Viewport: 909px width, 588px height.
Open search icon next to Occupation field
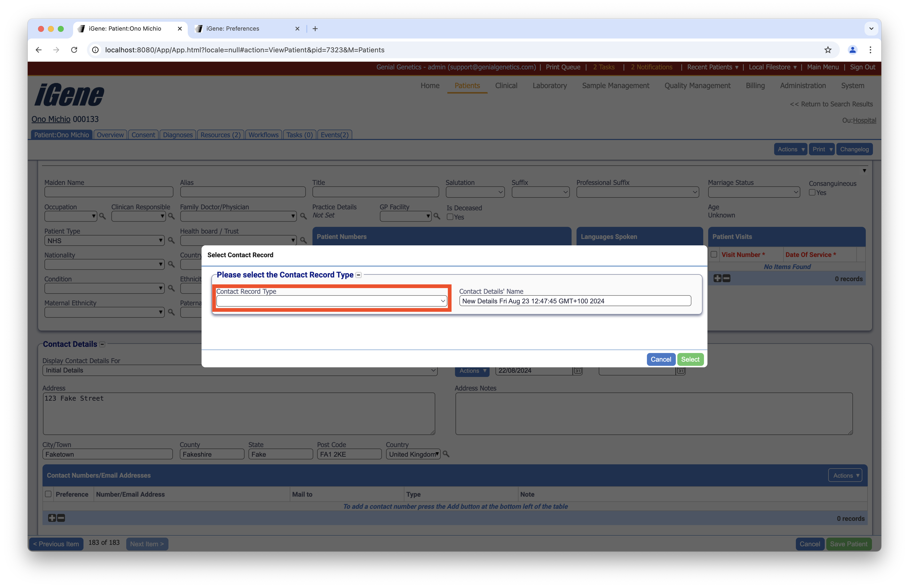pyautogui.click(x=102, y=216)
